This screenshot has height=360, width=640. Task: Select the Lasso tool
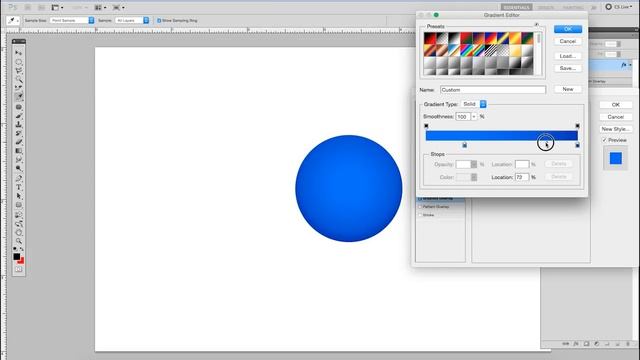point(18,71)
